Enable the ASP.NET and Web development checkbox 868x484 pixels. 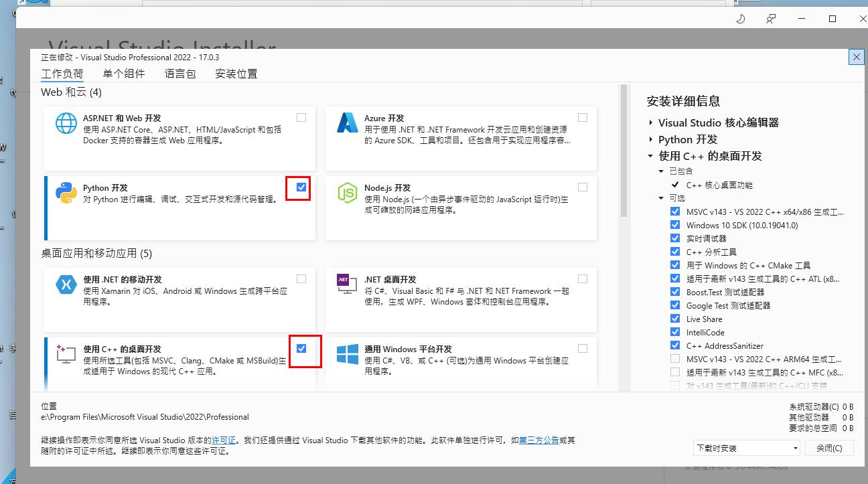point(301,117)
